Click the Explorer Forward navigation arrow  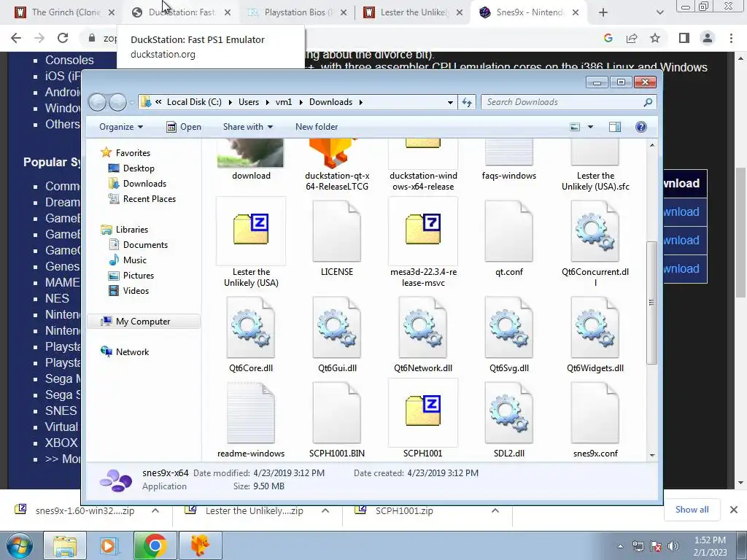(117, 102)
